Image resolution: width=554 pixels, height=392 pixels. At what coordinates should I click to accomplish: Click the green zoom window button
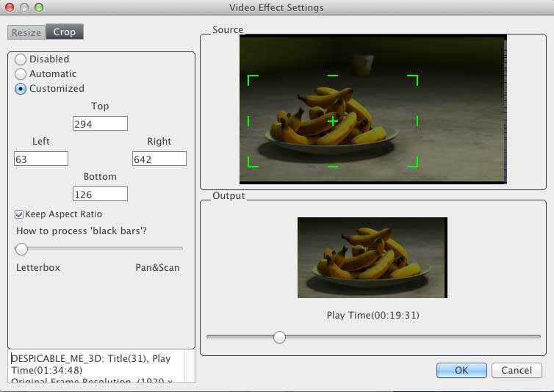coord(39,7)
